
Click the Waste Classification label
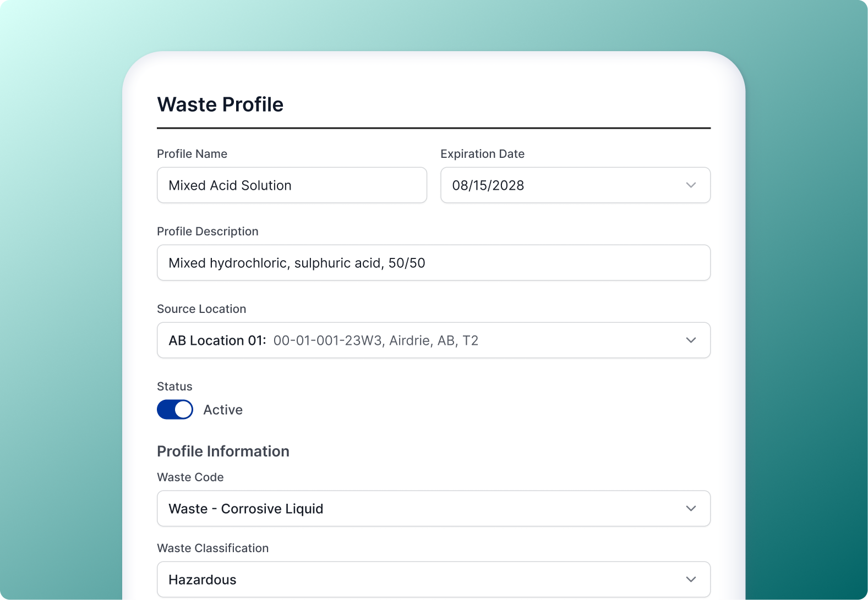pos(213,548)
